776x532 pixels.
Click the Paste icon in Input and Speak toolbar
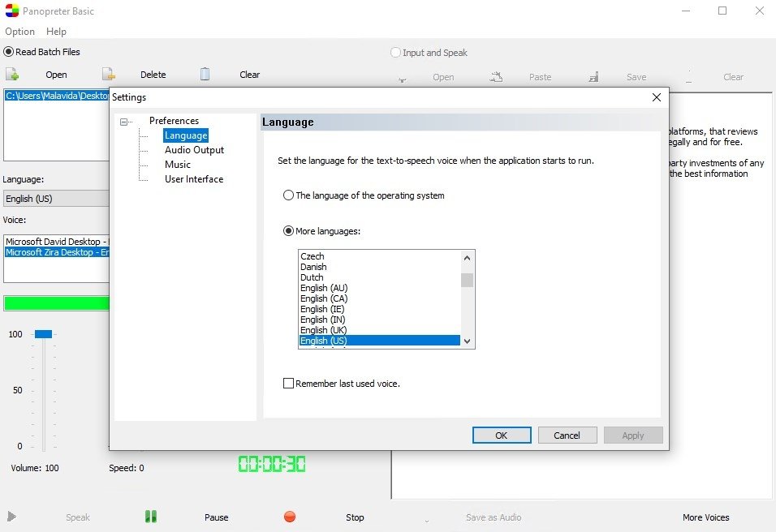click(x=496, y=76)
